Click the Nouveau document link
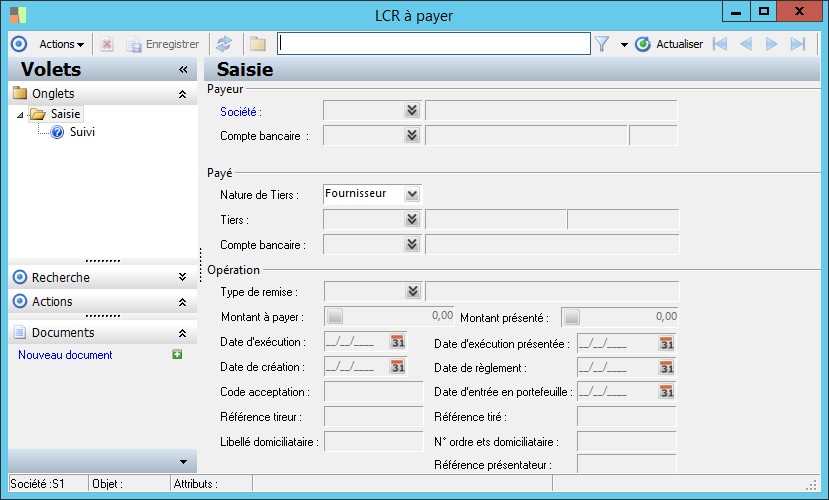 click(x=66, y=355)
